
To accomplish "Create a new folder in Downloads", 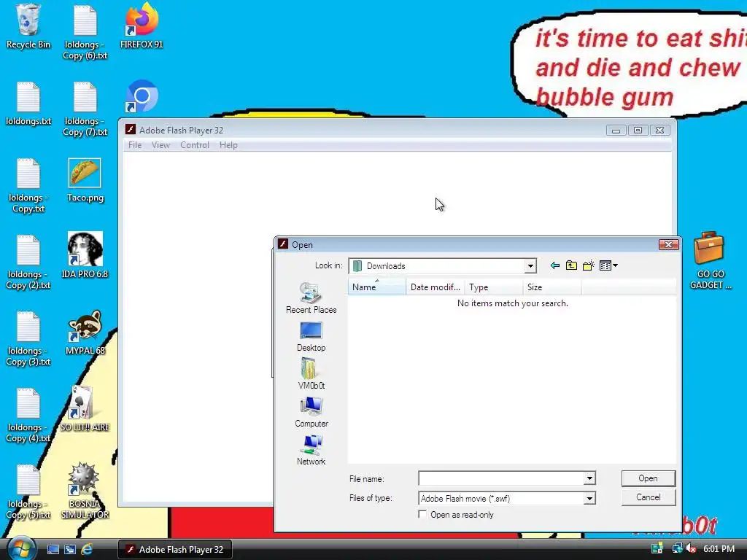I will tap(589, 265).
